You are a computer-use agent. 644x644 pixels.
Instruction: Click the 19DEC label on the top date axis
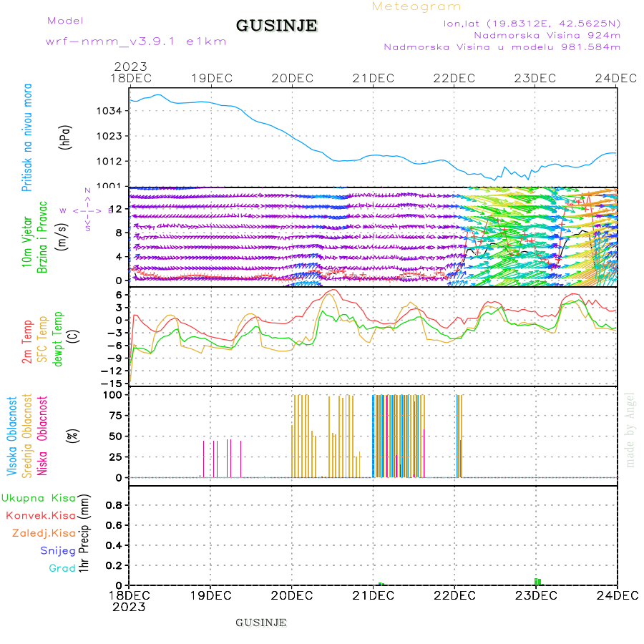[212, 79]
